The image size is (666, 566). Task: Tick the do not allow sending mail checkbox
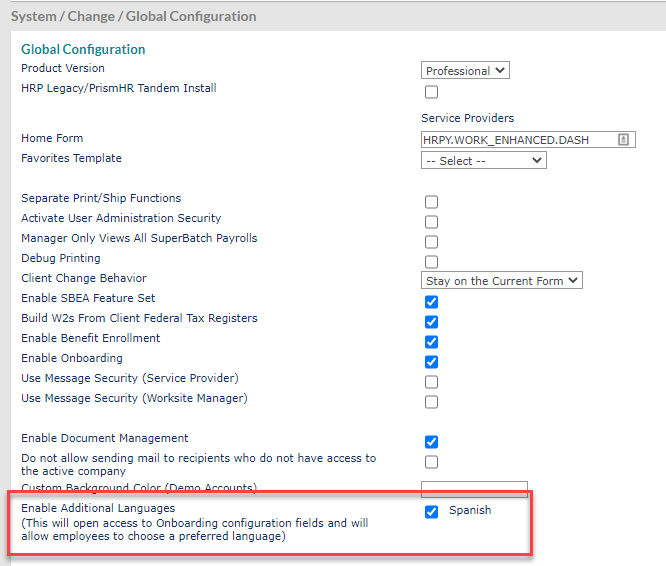(431, 462)
